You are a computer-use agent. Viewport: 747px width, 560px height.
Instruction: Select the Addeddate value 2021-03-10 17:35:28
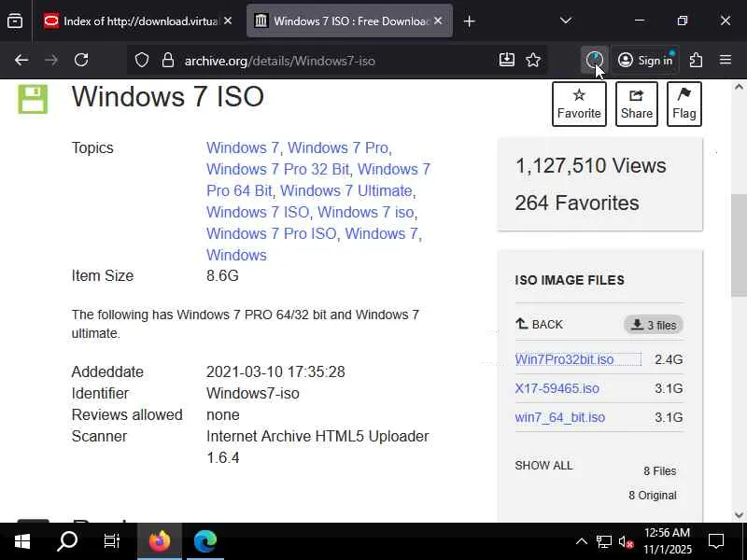tap(275, 371)
